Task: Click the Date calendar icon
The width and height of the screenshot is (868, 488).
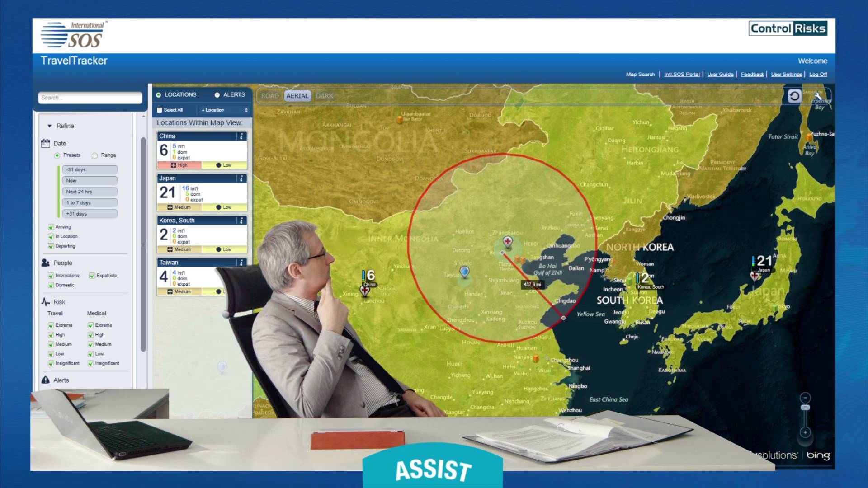Action: [46, 143]
